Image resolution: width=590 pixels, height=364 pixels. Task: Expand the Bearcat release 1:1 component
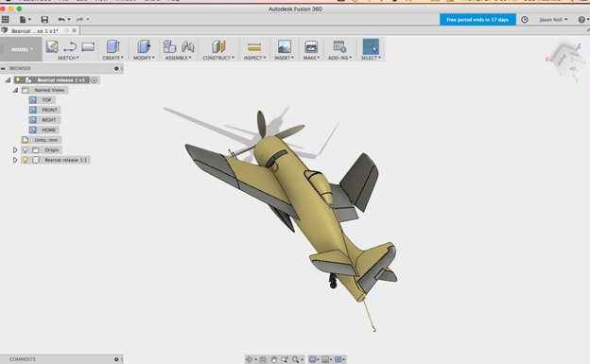pos(15,160)
